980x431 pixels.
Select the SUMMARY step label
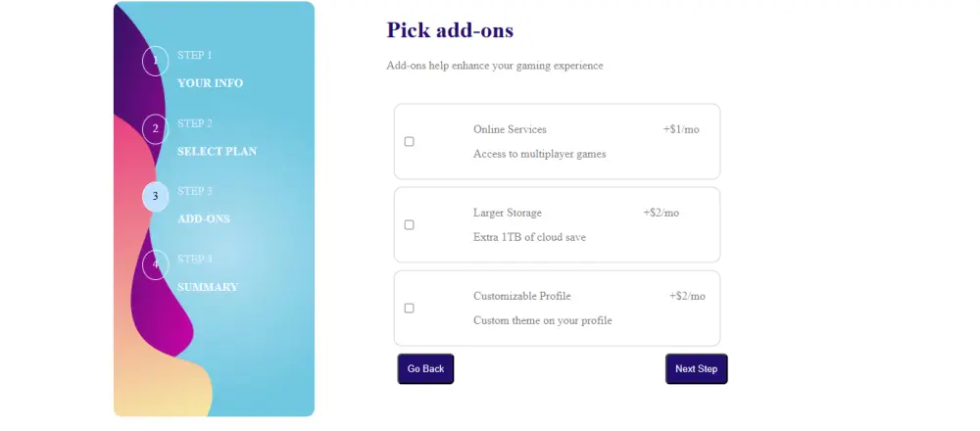point(207,287)
